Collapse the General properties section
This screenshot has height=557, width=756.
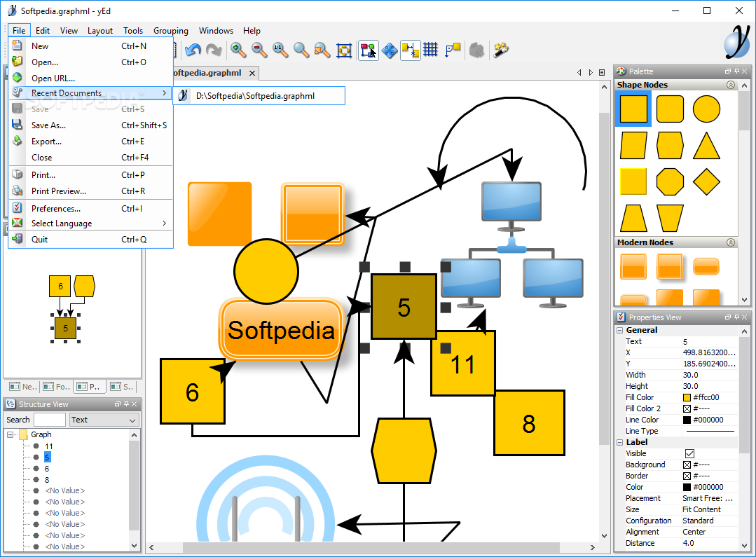[x=620, y=330]
